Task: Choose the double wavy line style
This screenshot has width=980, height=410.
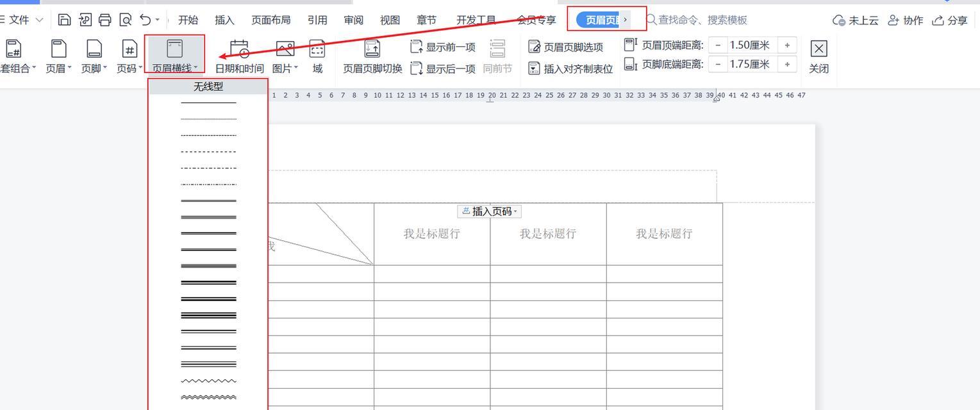Action: pos(208,397)
